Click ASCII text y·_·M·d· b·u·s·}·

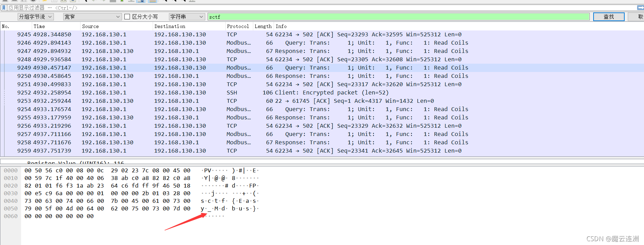230,209
